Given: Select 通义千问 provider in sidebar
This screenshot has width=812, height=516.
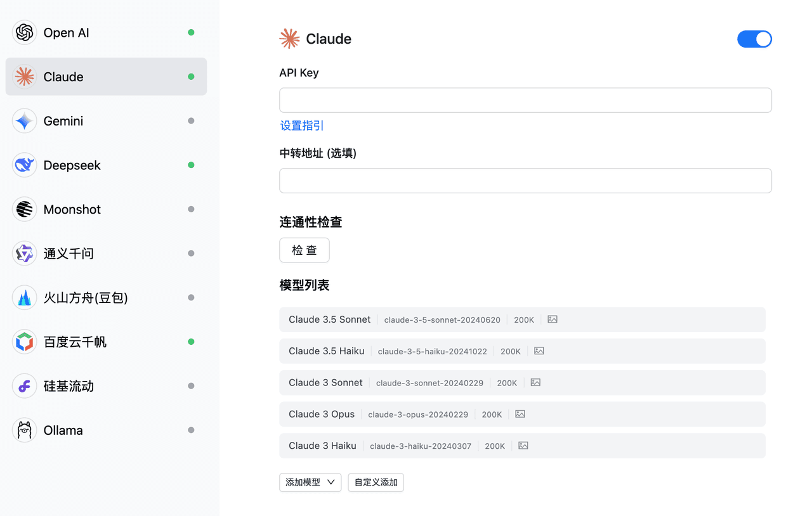Looking at the screenshot, I should (106, 254).
